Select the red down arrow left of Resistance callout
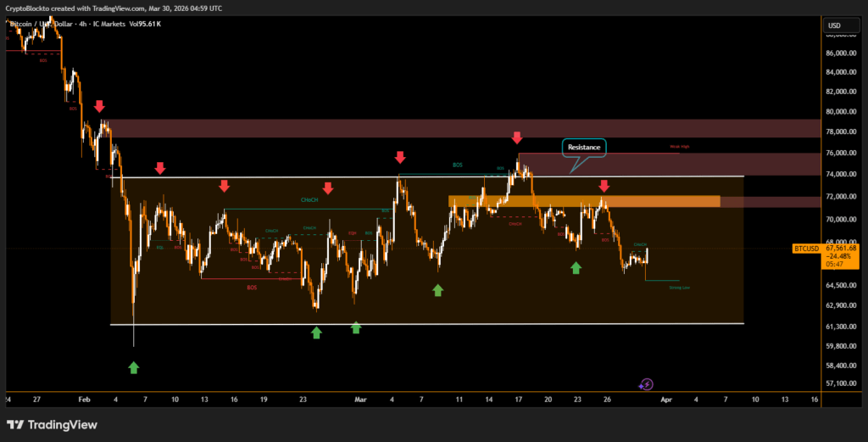Screen dimensions: 868x442 (x=516, y=137)
